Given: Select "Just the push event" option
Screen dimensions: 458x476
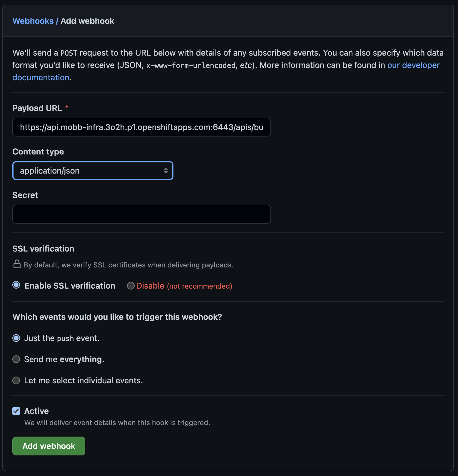Looking at the screenshot, I should (16, 338).
